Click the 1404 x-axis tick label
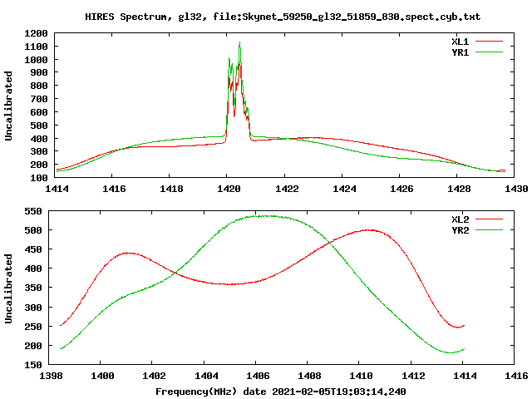 pos(206,376)
